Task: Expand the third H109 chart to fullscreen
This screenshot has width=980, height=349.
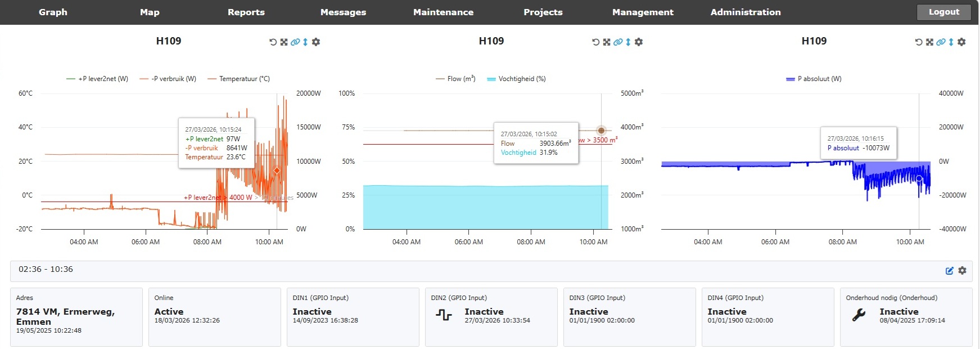Action: click(x=929, y=42)
